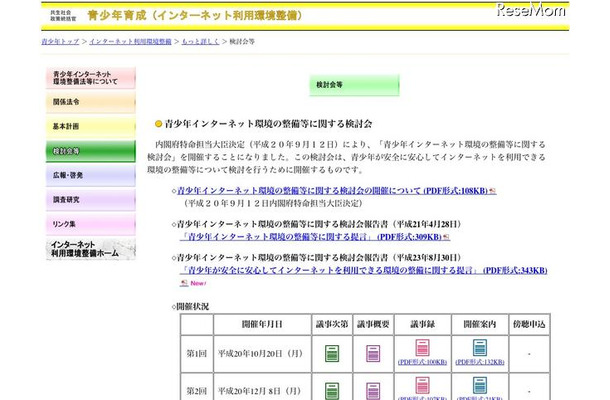The width and height of the screenshot is (610, 400).
Task: Open the 第1回 開催案内 blue document icon
Action: [x=480, y=347]
